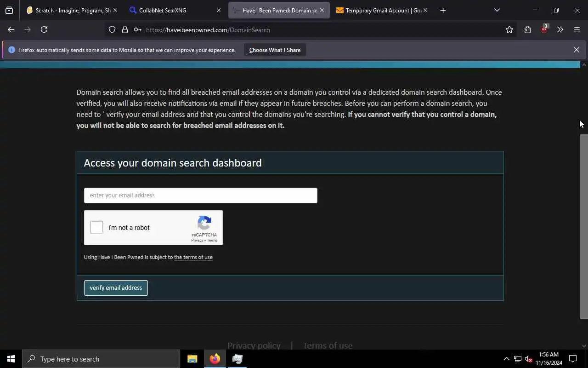The height and width of the screenshot is (368, 588).
Task: Click the reCAPTCHA logo
Action: [204, 223]
